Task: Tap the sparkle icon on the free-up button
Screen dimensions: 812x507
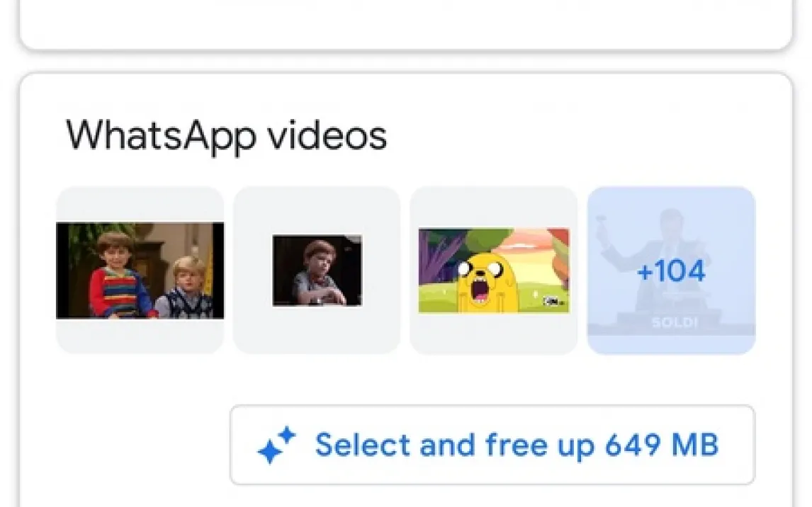Action: (x=276, y=445)
